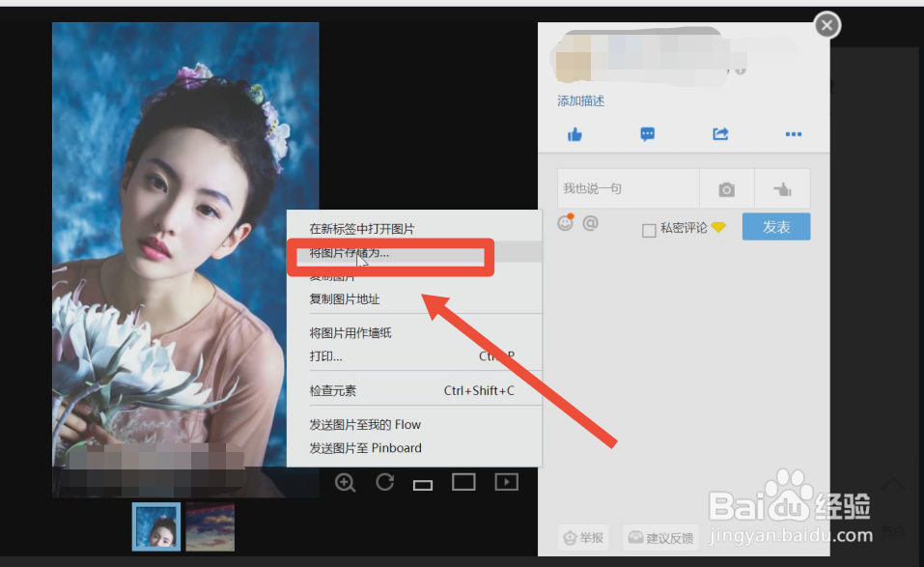Screen dimensions: 924x567
Task: Click the 添加描述 link
Action: point(580,100)
